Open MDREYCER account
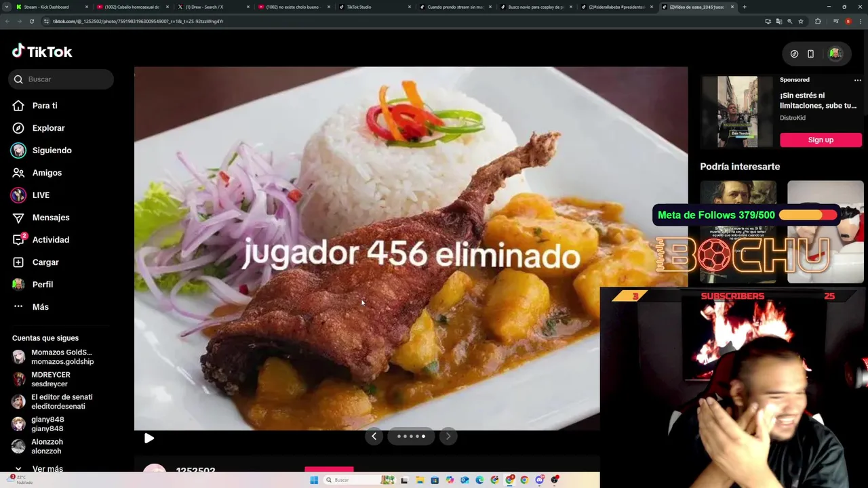 (x=41, y=380)
